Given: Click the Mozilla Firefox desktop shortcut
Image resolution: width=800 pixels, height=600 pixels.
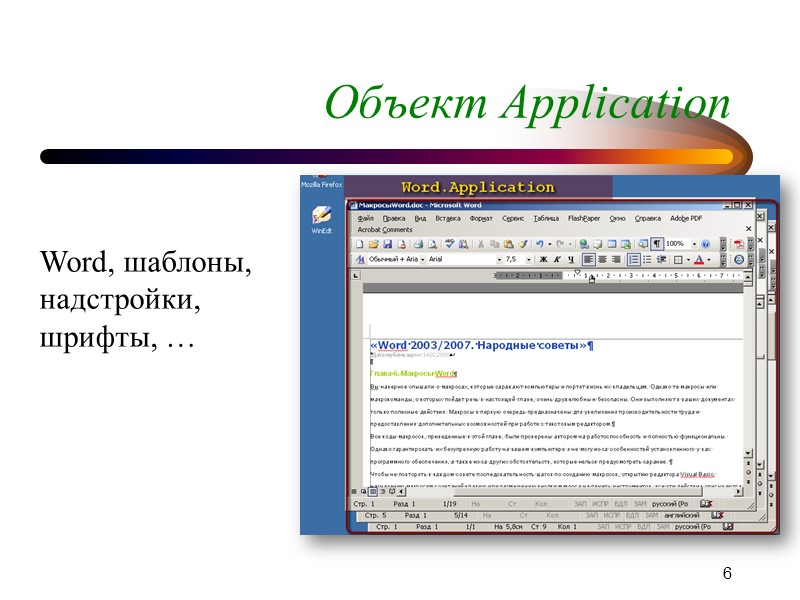Looking at the screenshot, I should pos(321,182).
